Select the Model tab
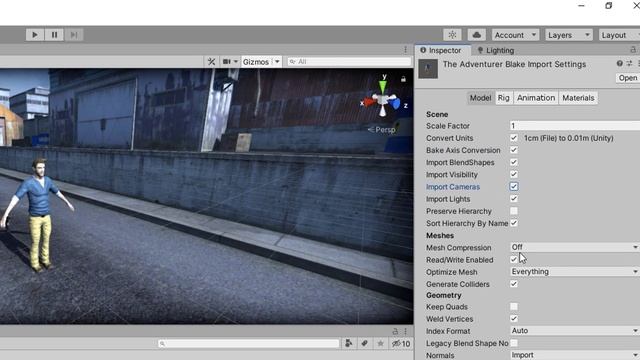The width and height of the screenshot is (640, 360). pos(480,98)
